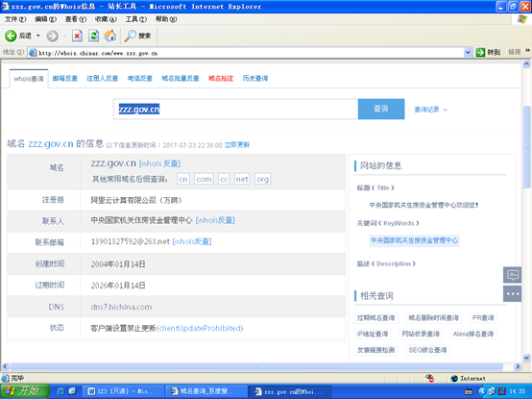Viewport: 532px width, 399px height.
Task: Expand the 链接 toolbar chevron
Action: [x=527, y=51]
